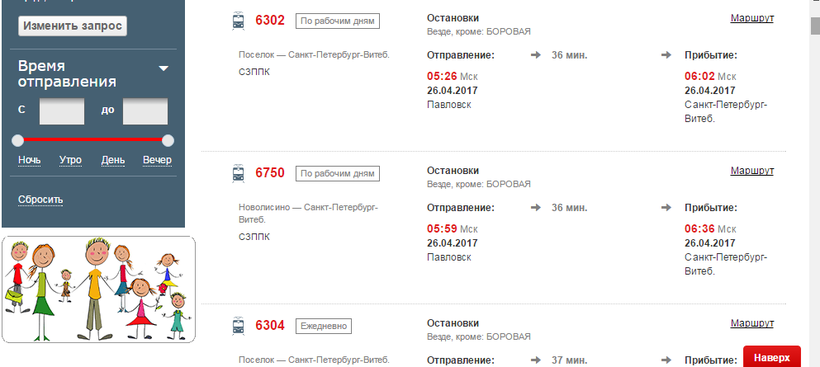Select the Ночь time preset
Viewport: 820px width, 367px height.
pos(29,160)
